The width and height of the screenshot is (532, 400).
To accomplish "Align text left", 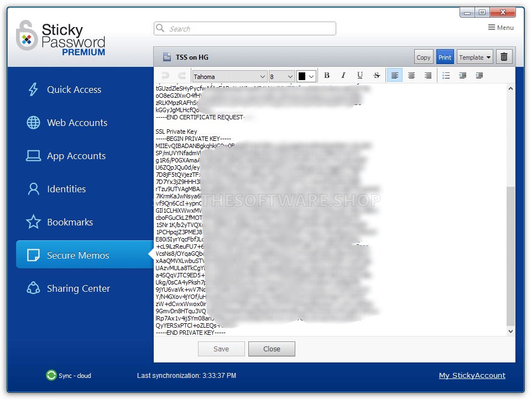I will (395, 75).
